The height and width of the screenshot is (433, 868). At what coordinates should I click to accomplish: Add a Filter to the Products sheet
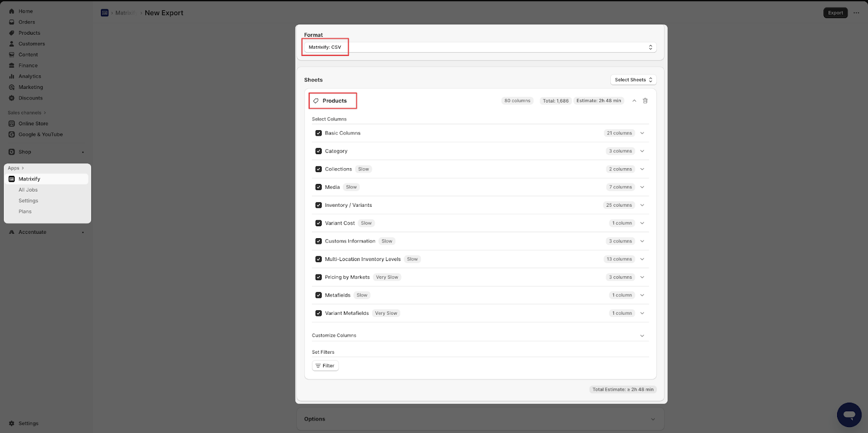[325, 366]
